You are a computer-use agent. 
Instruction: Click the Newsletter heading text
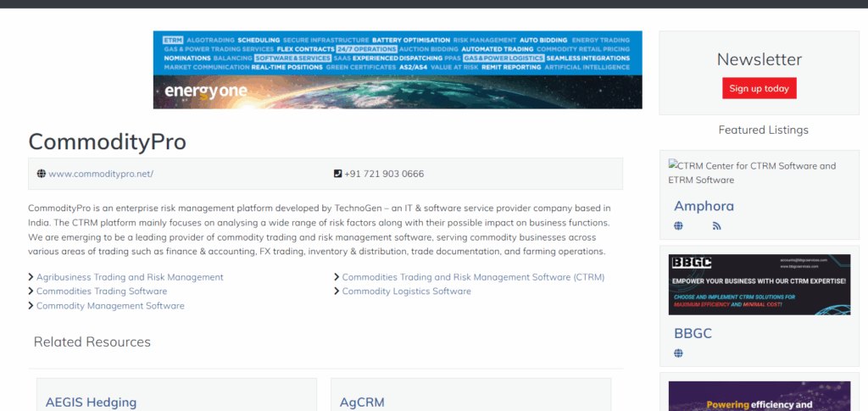(759, 59)
